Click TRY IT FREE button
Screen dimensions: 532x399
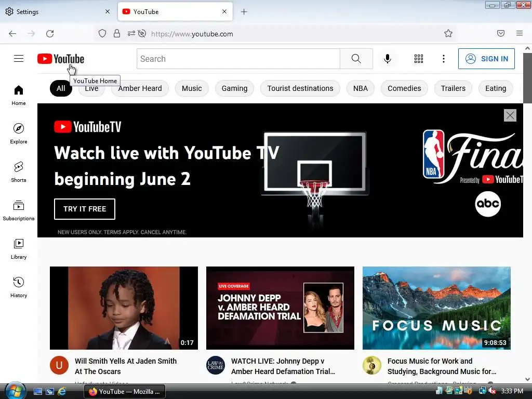click(85, 209)
